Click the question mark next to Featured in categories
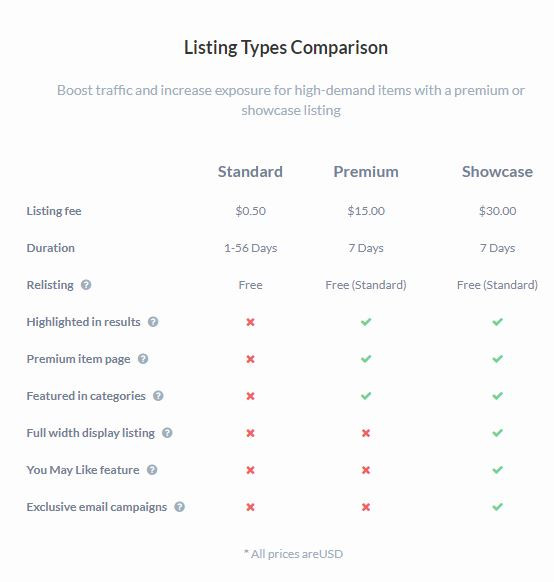 [x=158, y=396]
